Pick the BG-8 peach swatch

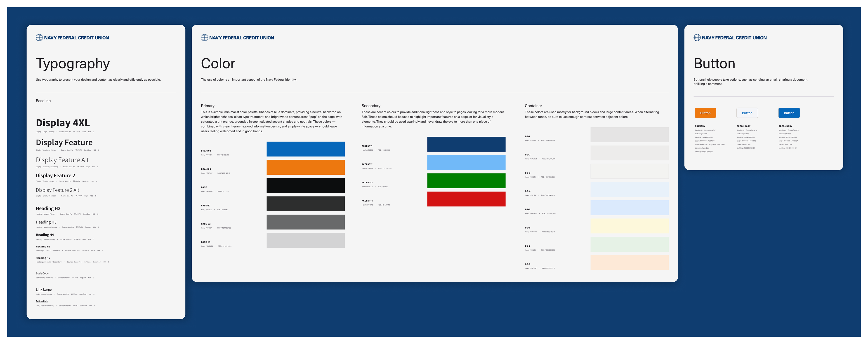click(629, 262)
